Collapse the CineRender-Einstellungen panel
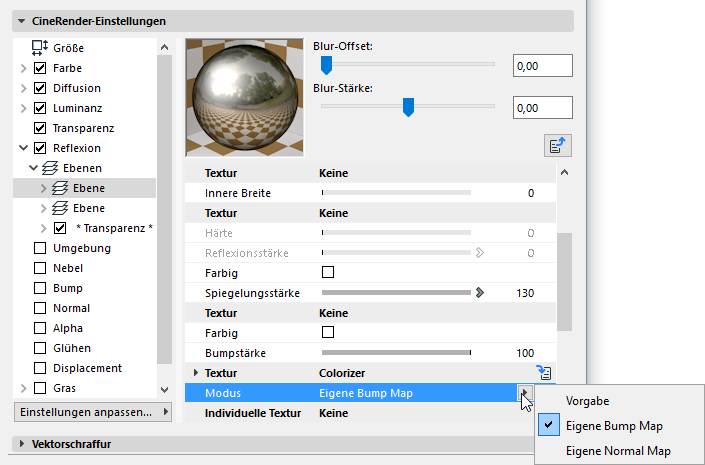 pyautogui.click(x=22, y=21)
